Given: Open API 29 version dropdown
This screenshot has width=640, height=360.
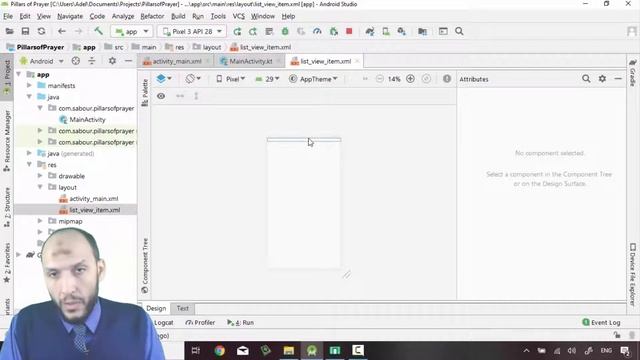Looking at the screenshot, I should 267,79.
